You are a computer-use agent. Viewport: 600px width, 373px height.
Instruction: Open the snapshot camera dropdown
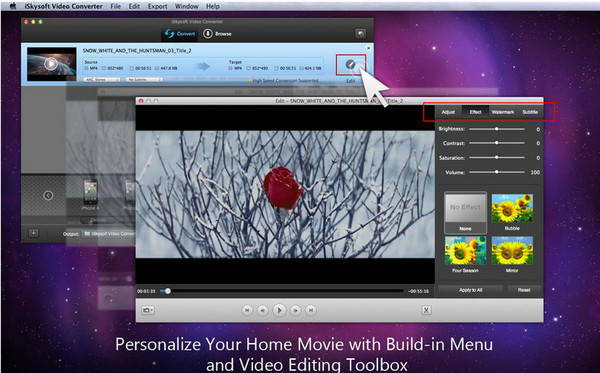point(148,310)
